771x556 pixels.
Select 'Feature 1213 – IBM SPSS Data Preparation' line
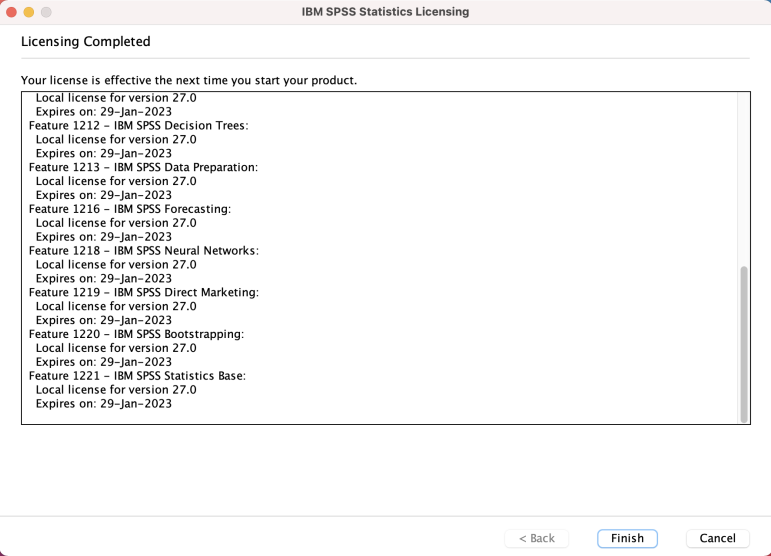143,168
